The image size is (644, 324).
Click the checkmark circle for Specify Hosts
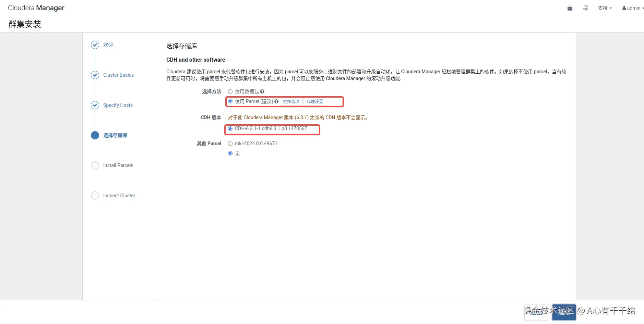(x=95, y=105)
